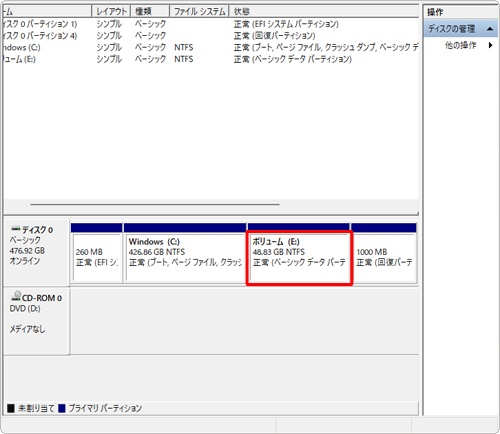Select the Windows (C:) partition block
500x434 pixels.
(x=185, y=258)
